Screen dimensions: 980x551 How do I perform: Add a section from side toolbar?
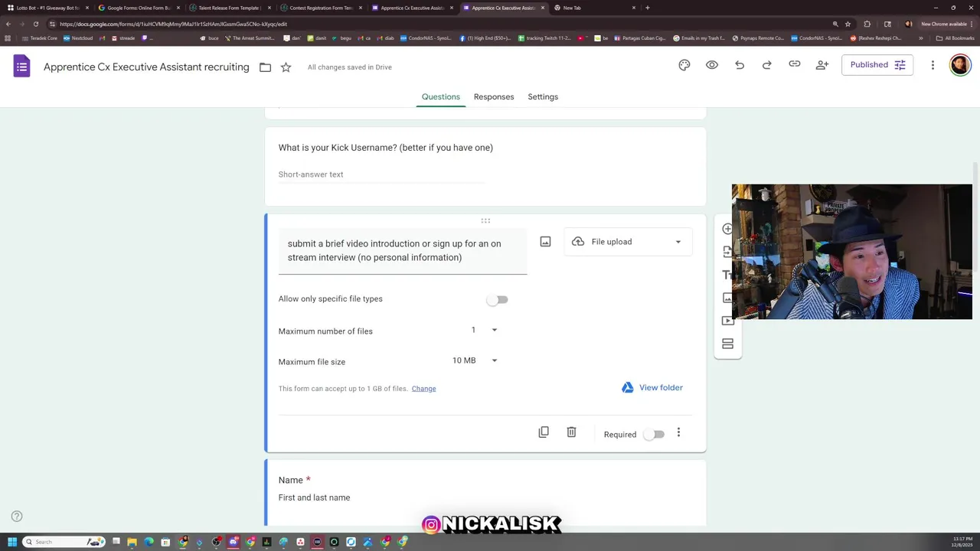tap(727, 344)
